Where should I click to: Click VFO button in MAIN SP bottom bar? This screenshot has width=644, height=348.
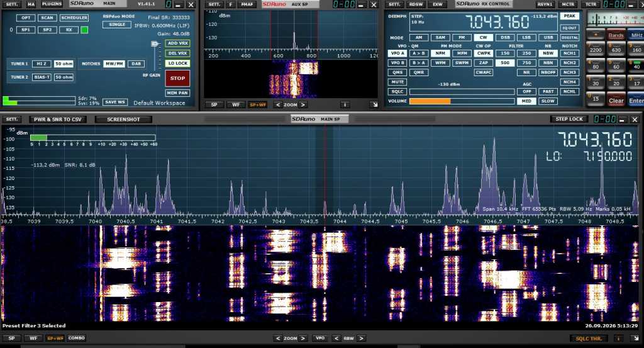tap(320, 339)
